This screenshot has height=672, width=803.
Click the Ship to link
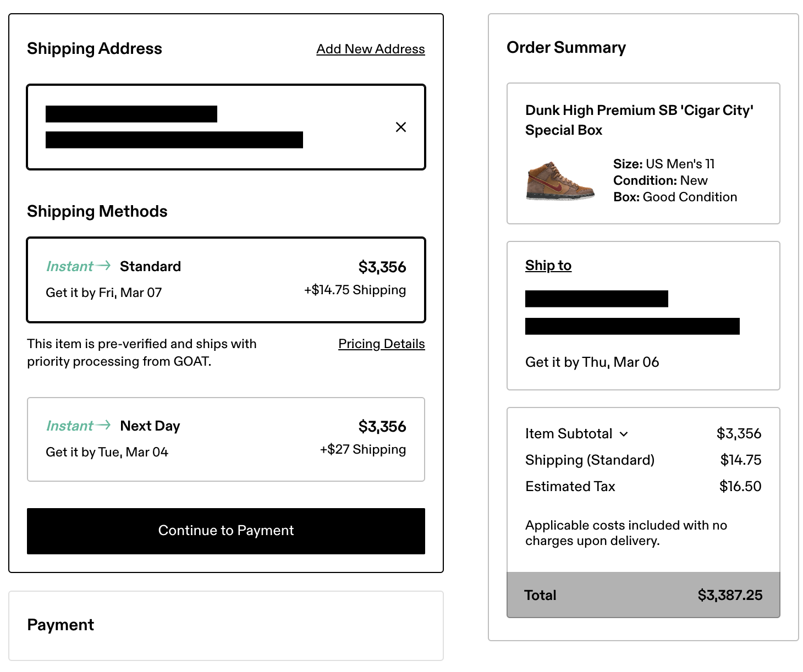[x=548, y=266]
